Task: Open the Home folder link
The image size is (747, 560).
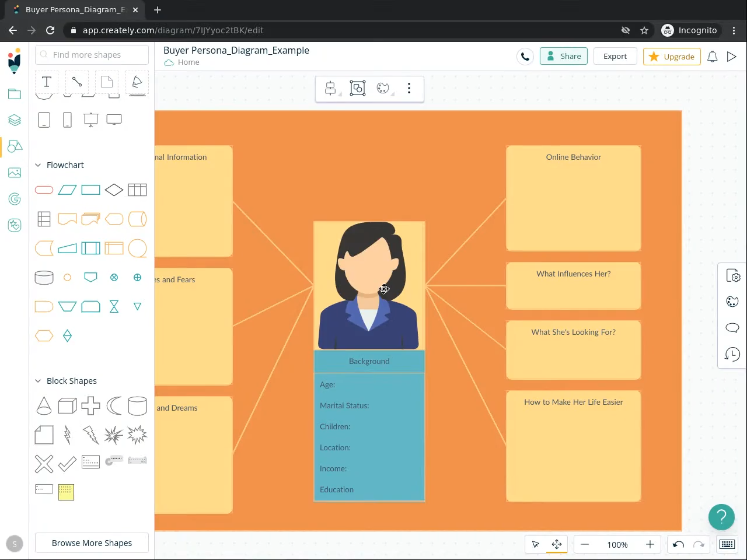Action: tap(188, 62)
